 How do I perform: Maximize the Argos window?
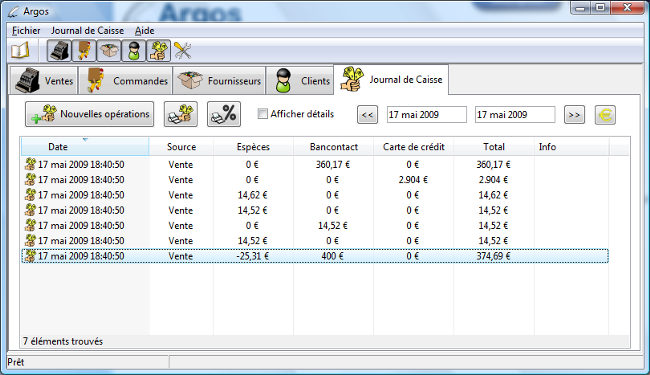point(600,8)
